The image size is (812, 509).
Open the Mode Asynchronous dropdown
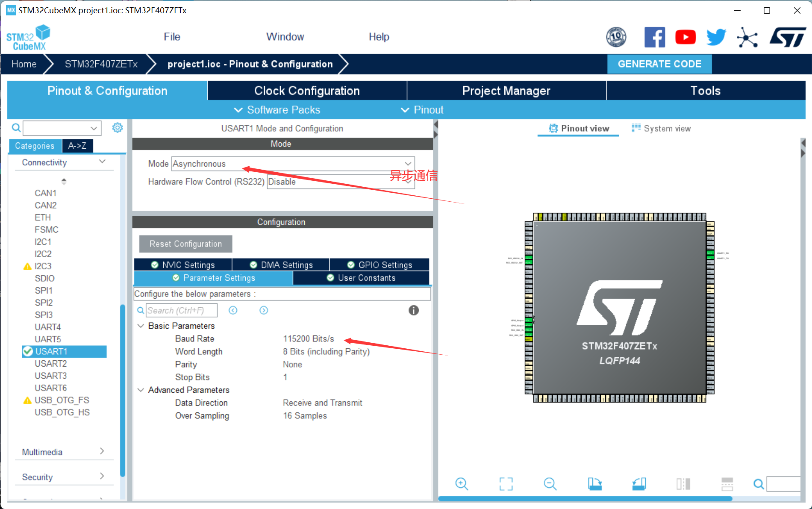point(293,164)
